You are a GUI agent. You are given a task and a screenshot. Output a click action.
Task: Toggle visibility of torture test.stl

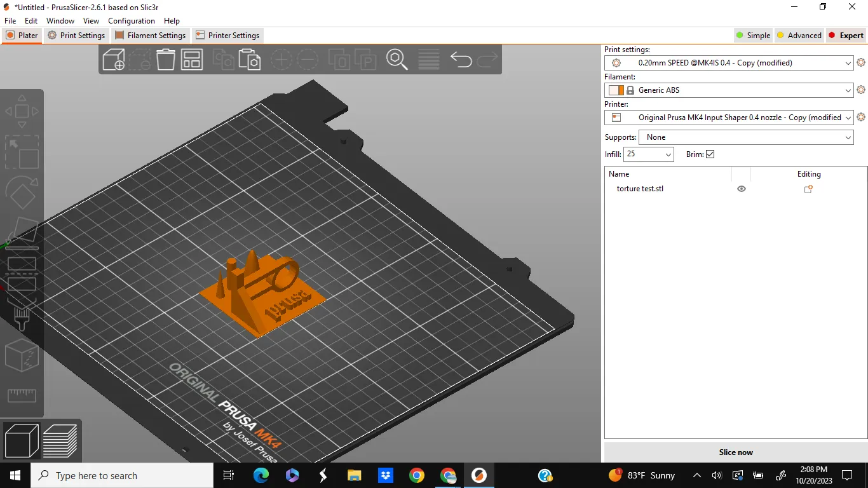tap(741, 189)
